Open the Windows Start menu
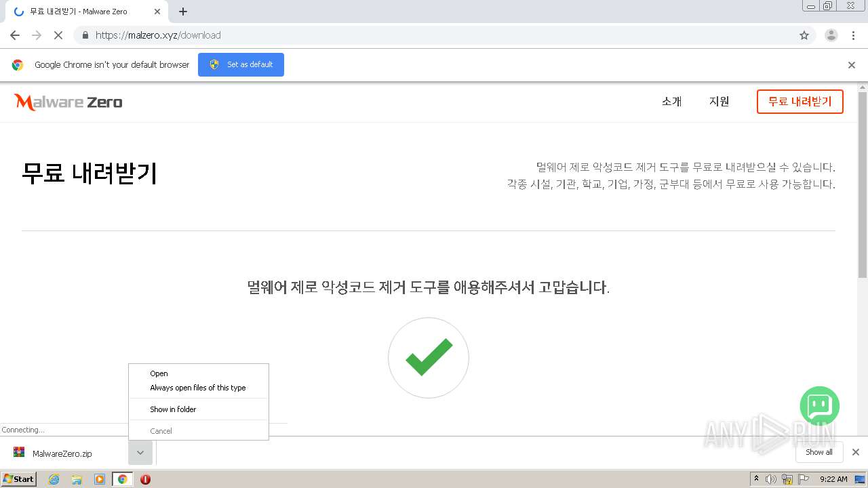 click(x=18, y=479)
